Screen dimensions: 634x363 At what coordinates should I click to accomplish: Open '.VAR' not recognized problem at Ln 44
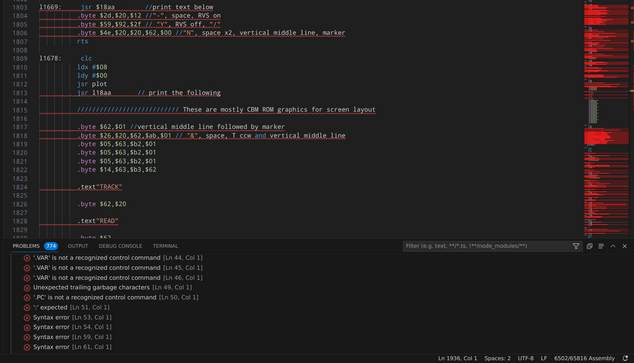pos(118,258)
